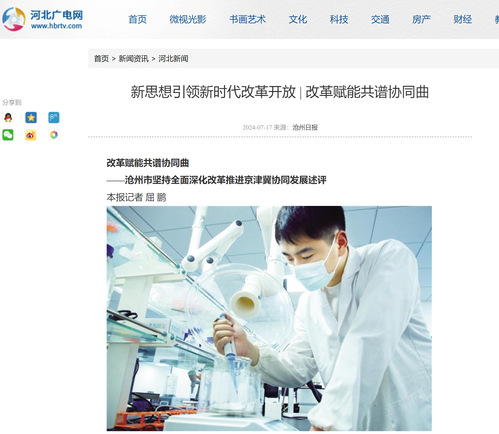The height and width of the screenshot is (434, 499).
Task: Open the 财经 navigation item
Action: point(463,19)
